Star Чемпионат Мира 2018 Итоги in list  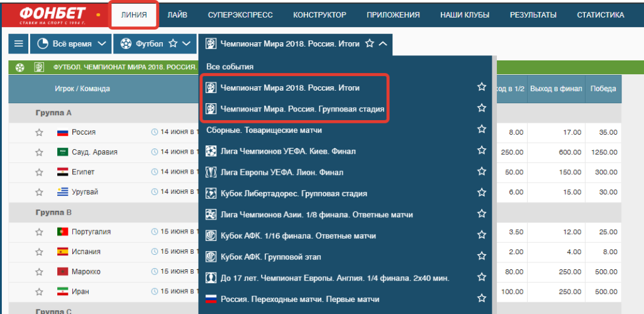coord(482,87)
